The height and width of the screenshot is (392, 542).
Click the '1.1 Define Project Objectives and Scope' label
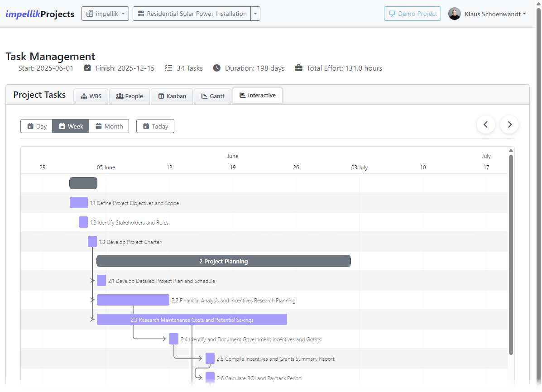[x=134, y=203]
